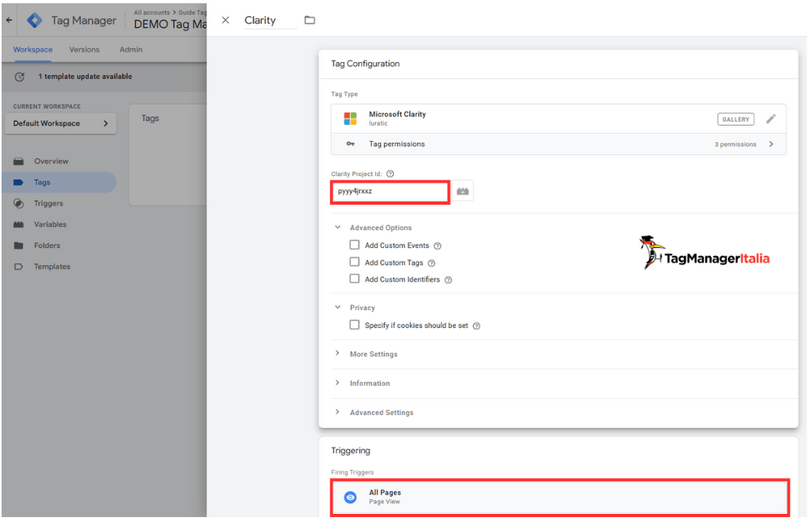The image size is (812, 522).
Task: Collapse the Advanced Options section
Action: point(338,228)
